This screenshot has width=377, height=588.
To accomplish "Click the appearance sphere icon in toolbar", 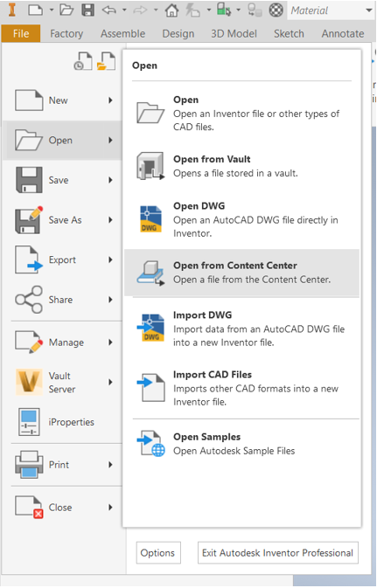I will coord(276,10).
